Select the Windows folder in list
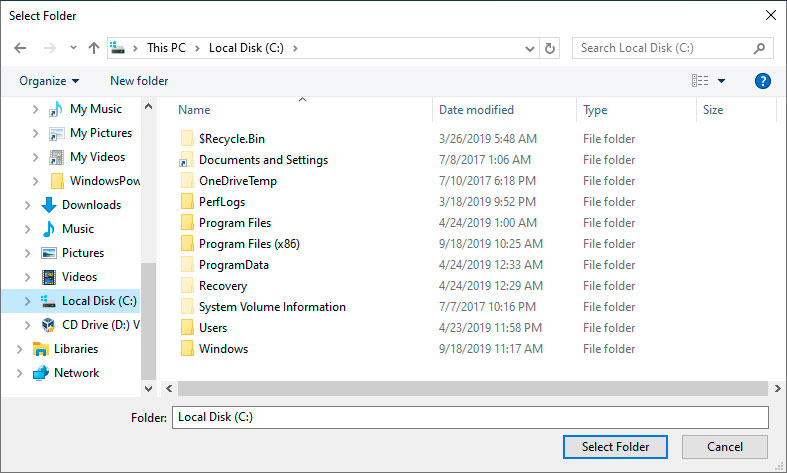The height and width of the screenshot is (473, 787). (223, 349)
